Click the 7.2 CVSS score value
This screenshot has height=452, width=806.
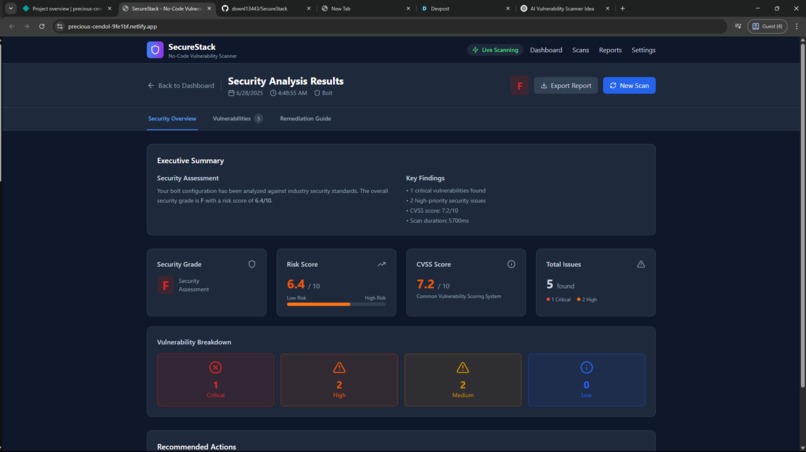[425, 284]
